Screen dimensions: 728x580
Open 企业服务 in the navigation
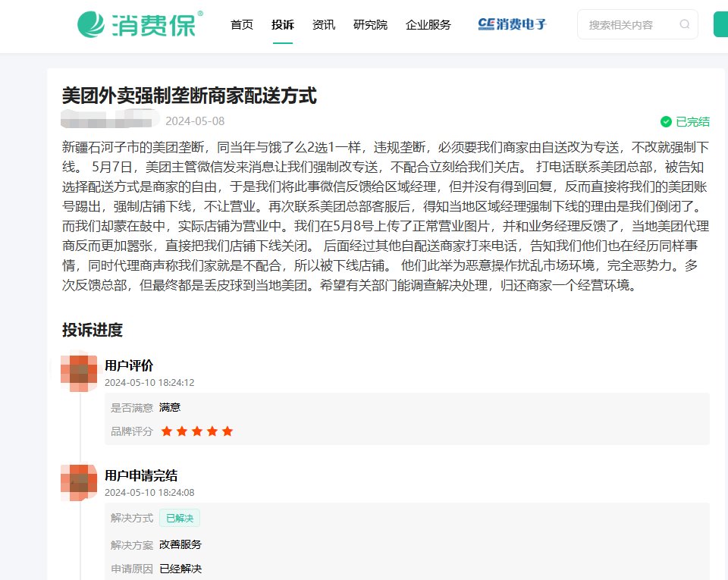(x=428, y=24)
